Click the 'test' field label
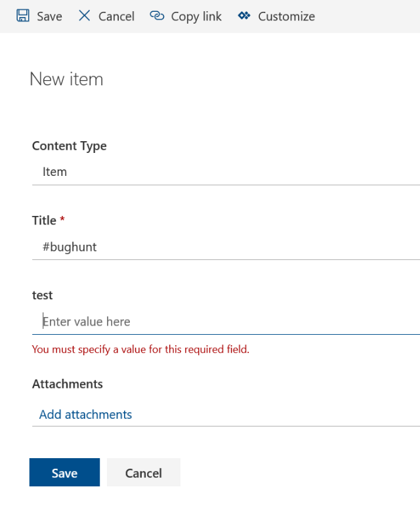Viewport: 420px width, 531px height. (43, 295)
